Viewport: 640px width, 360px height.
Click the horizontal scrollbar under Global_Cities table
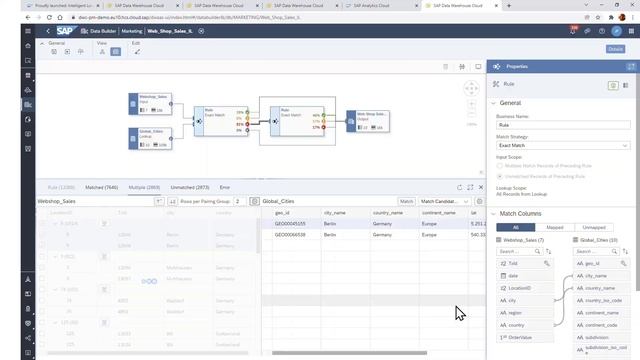pos(349,353)
